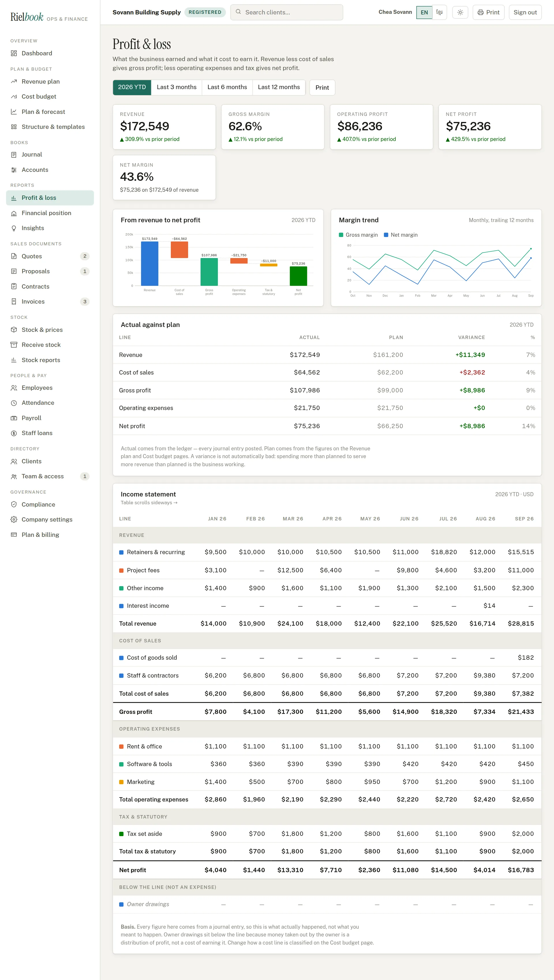Image resolution: width=554 pixels, height=980 pixels.
Task: Click the Gross margin 62.6% card
Action: point(273,127)
